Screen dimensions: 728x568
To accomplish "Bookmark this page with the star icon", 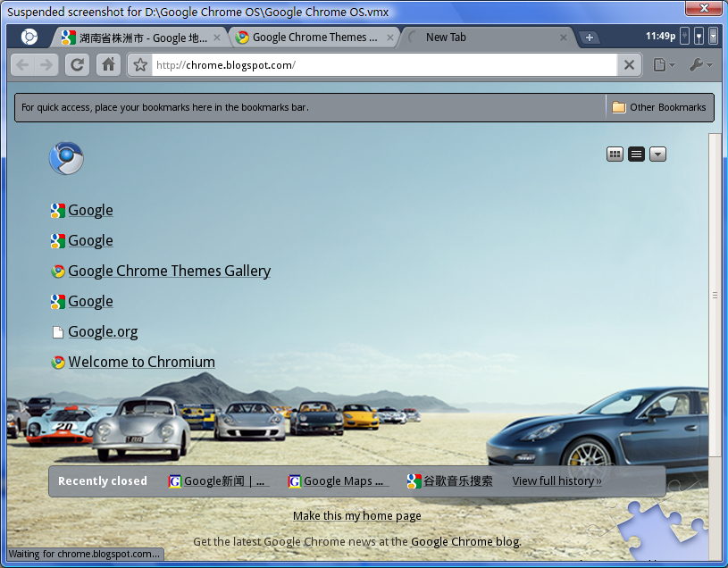I will [140, 65].
